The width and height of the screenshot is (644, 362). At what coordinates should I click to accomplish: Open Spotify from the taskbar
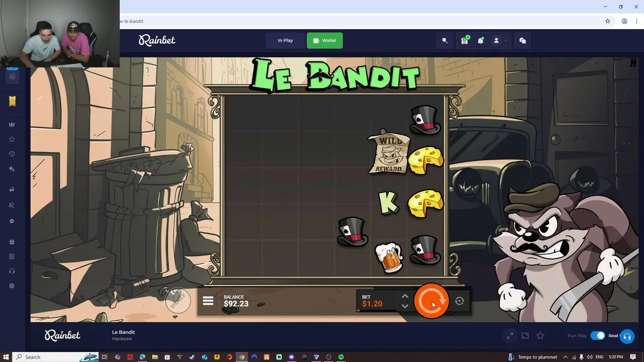click(341, 357)
